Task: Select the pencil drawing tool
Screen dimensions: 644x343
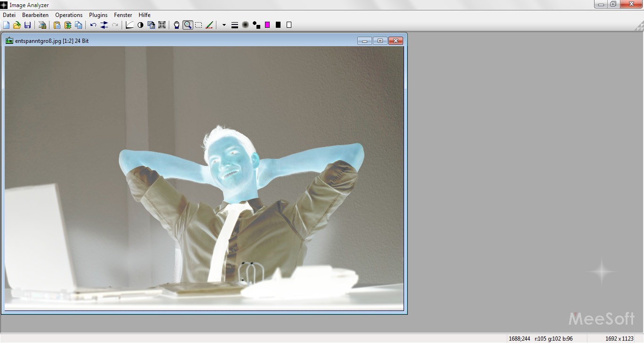Action: [209, 25]
